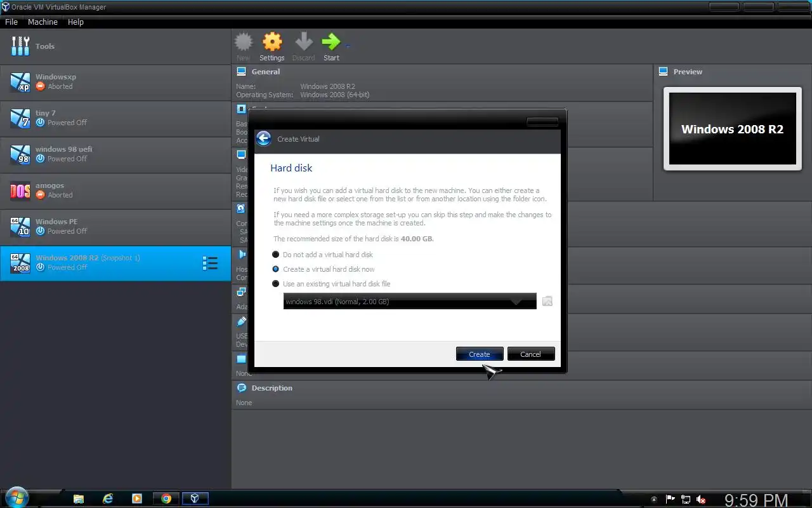Viewport: 812px width, 508px height.
Task: Click the Preview panel header
Action: click(x=688, y=72)
